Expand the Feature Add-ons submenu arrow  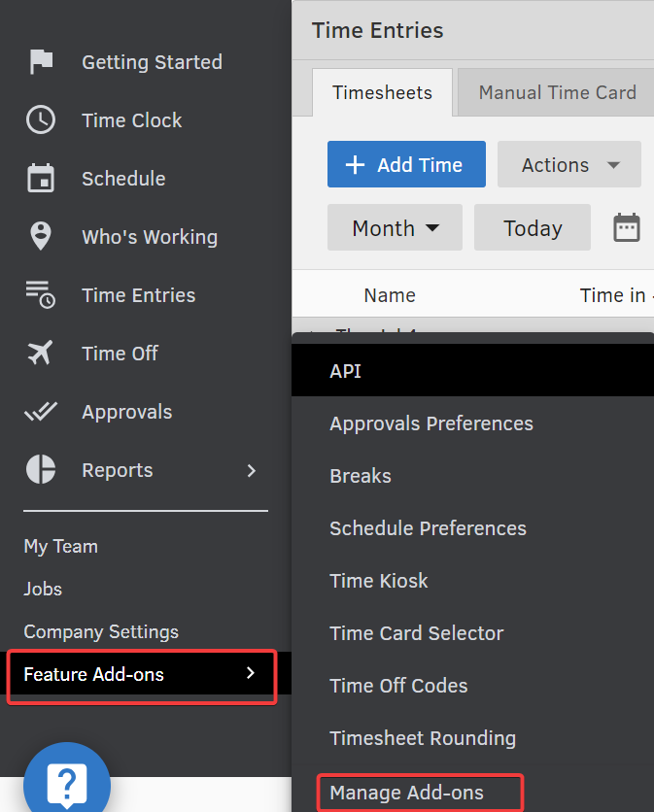(x=251, y=673)
